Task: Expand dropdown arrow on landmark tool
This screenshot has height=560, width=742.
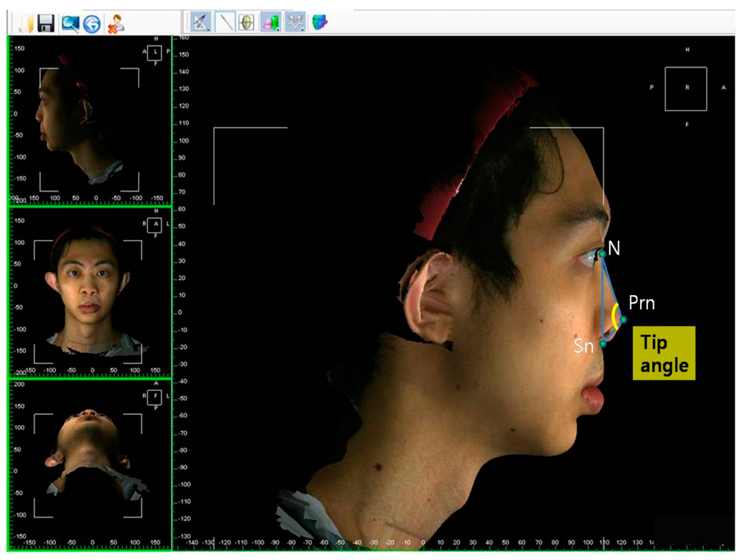Action: pos(303,30)
